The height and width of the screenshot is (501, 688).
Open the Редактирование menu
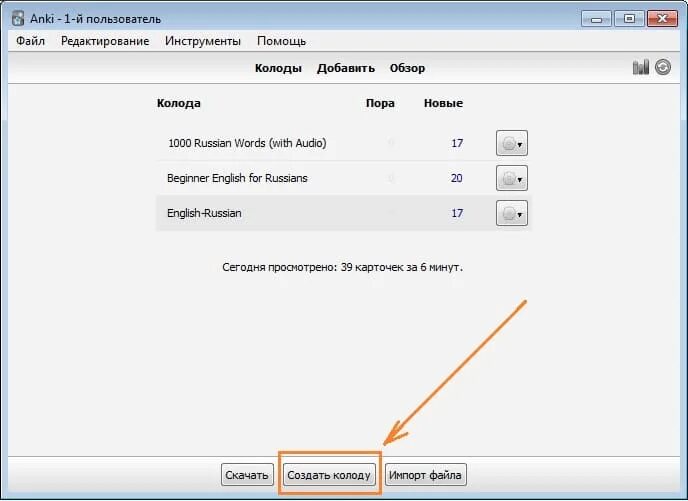[x=105, y=41]
